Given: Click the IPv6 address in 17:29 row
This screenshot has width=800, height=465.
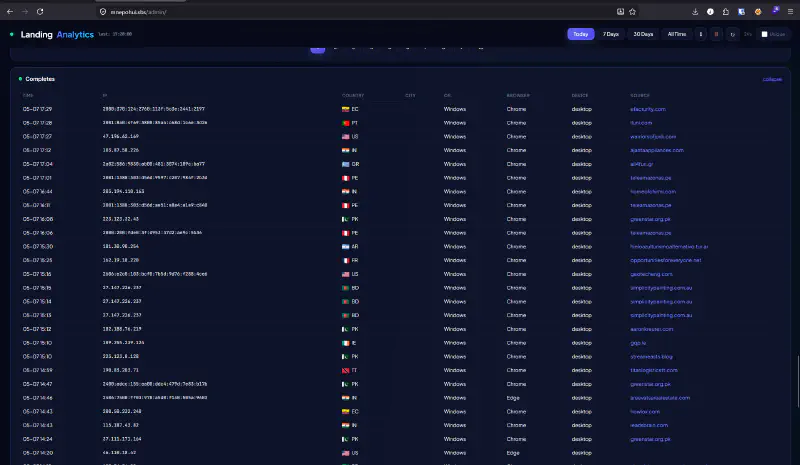Looking at the screenshot, I should click(x=153, y=109).
